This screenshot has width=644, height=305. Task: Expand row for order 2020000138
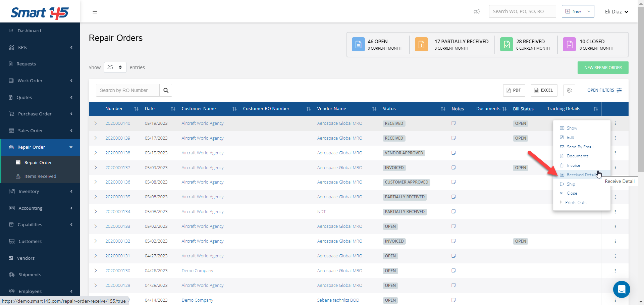click(x=96, y=153)
